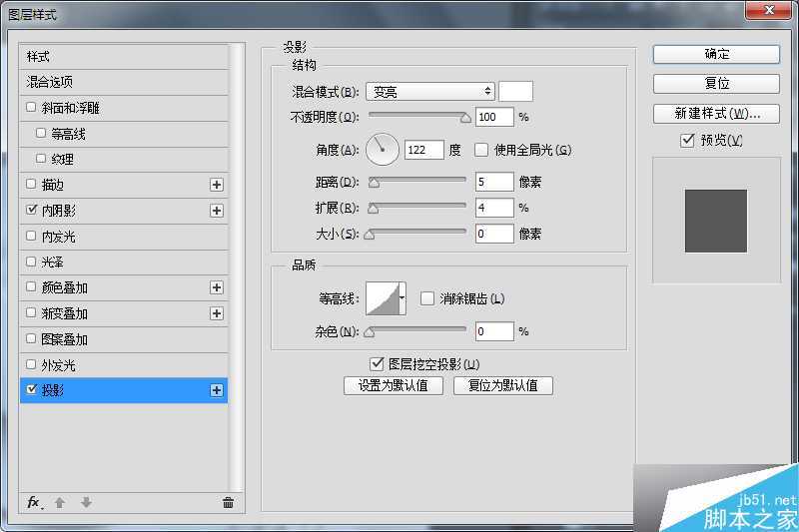Click the move effect up arrow
799x532 pixels.
[60, 502]
